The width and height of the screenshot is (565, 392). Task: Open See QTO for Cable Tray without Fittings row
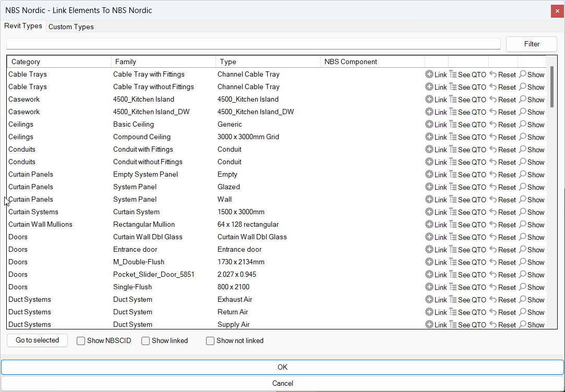click(x=468, y=87)
